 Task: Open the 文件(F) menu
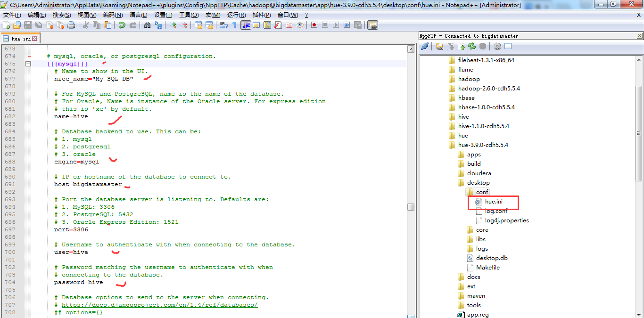[x=12, y=15]
